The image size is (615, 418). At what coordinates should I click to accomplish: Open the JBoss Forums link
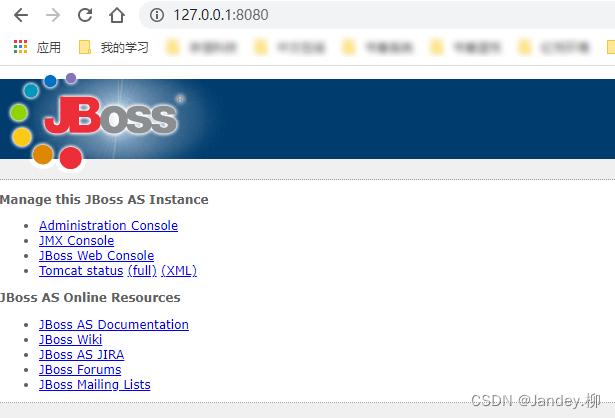(80, 370)
